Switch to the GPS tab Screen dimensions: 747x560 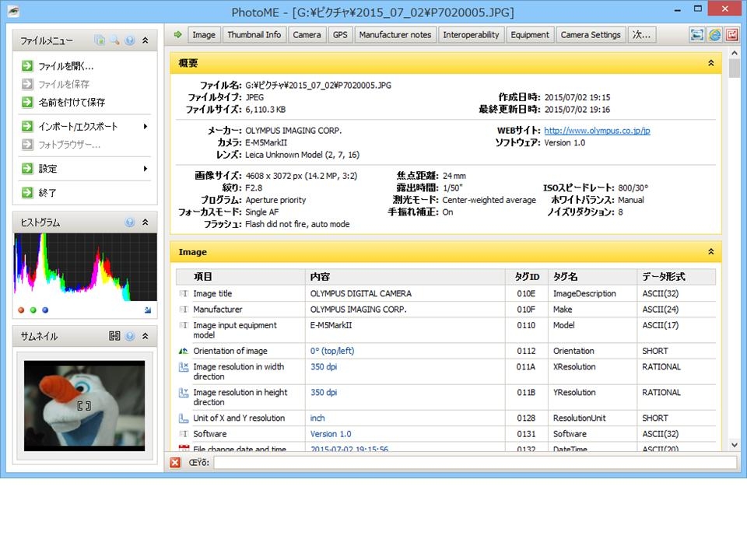[x=340, y=35]
